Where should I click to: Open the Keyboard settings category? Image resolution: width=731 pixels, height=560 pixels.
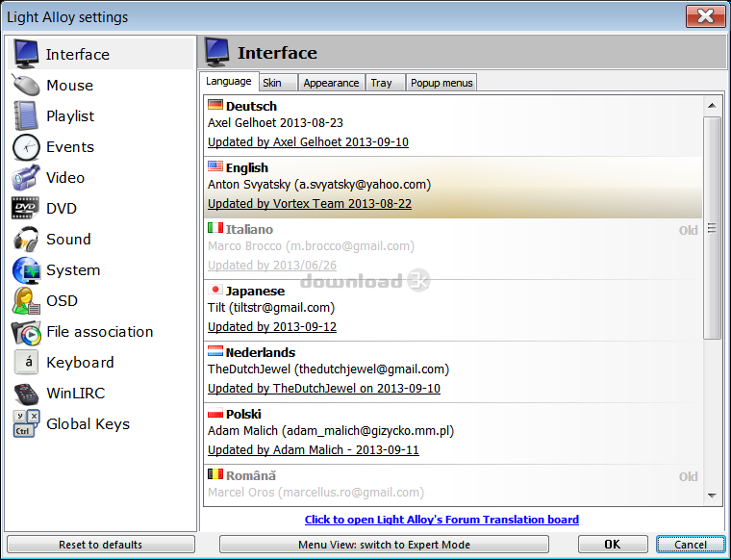100,363
